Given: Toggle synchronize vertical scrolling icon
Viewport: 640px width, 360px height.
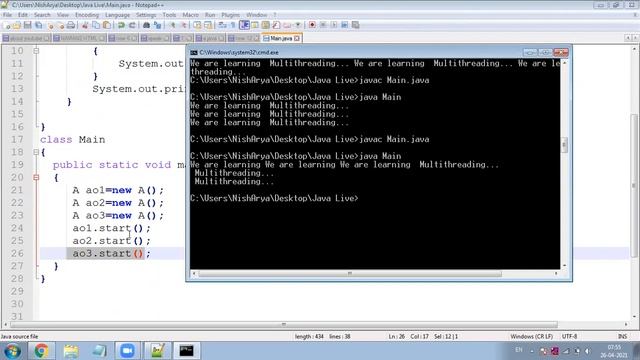Looking at the screenshot, I should [198, 25].
